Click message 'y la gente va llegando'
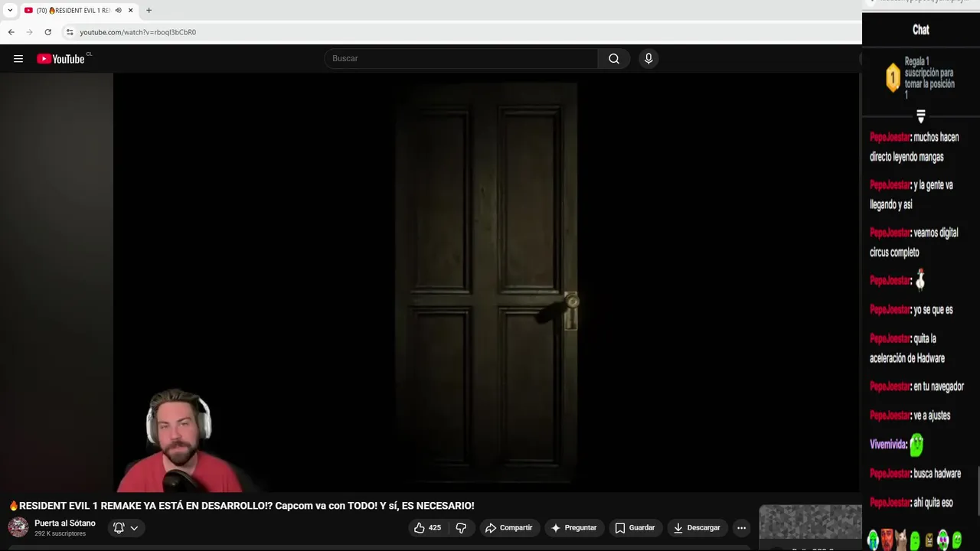Screen dimensions: 980x551 click(911, 195)
